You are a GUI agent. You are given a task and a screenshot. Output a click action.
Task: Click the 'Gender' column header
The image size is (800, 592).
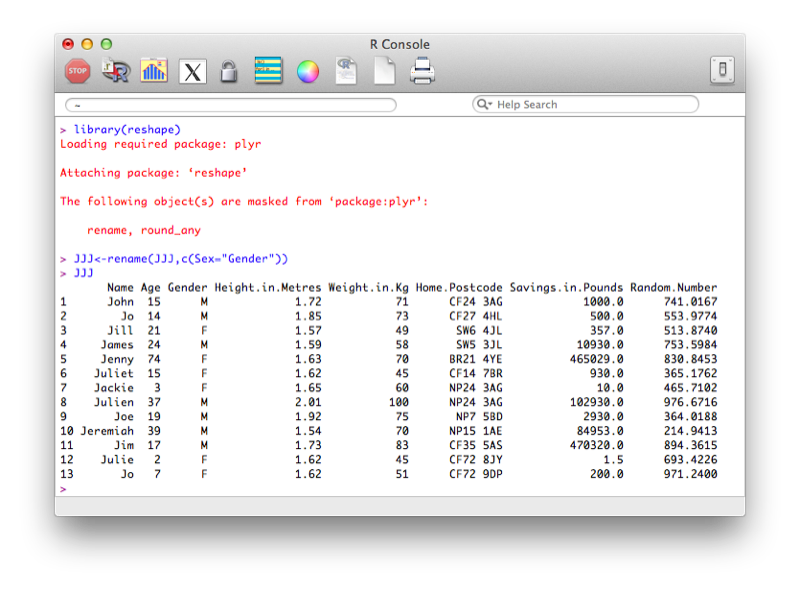(187, 287)
